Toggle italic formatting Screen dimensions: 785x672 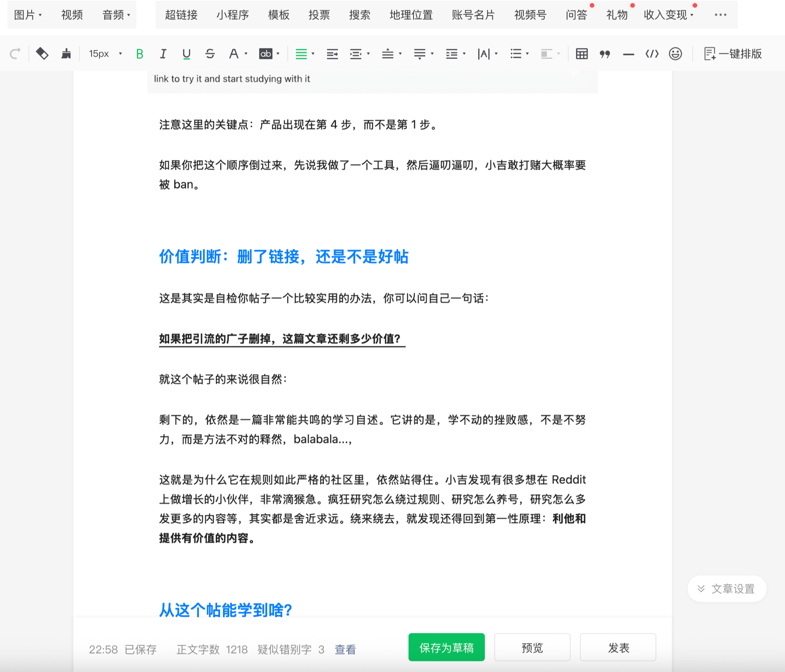tap(163, 54)
